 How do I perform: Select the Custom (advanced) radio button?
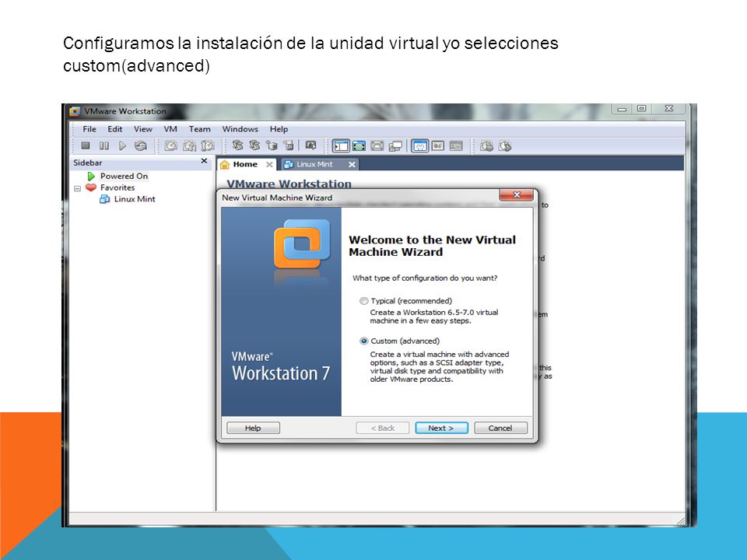[x=364, y=341]
